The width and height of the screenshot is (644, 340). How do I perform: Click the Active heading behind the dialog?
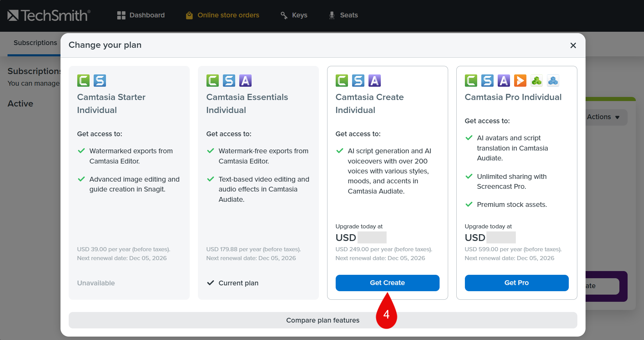point(21,104)
